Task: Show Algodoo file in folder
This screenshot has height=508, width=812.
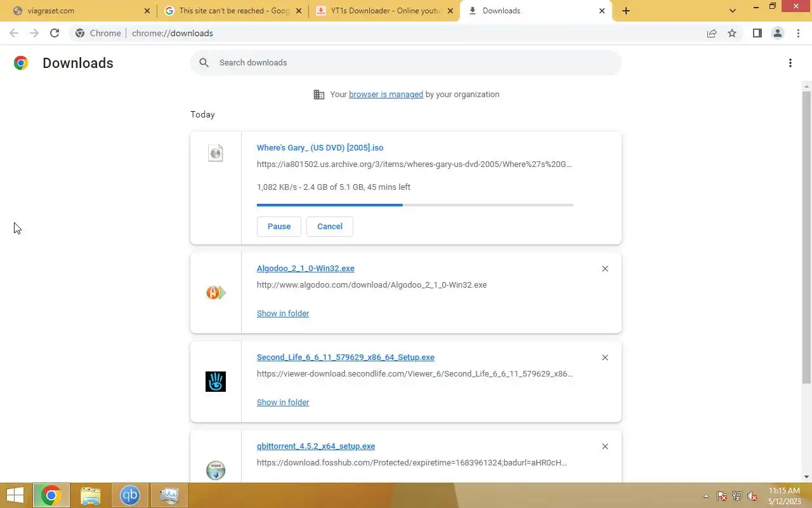Action: 283,314
